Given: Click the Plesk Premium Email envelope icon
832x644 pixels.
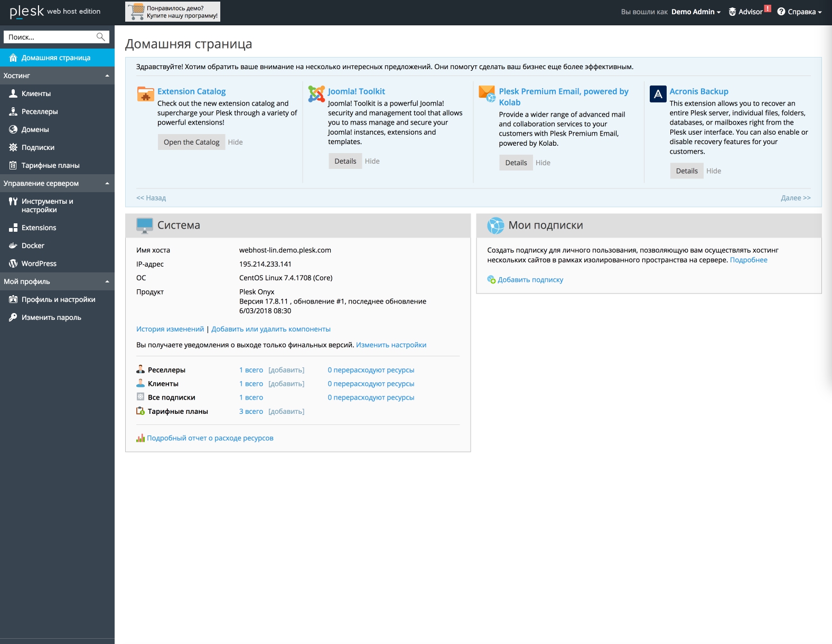Looking at the screenshot, I should [x=487, y=94].
